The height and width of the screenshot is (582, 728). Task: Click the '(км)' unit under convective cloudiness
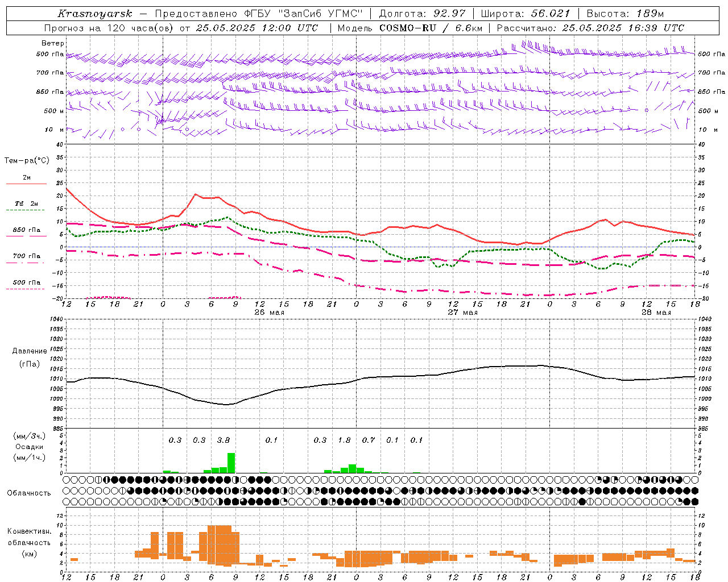click(x=30, y=554)
